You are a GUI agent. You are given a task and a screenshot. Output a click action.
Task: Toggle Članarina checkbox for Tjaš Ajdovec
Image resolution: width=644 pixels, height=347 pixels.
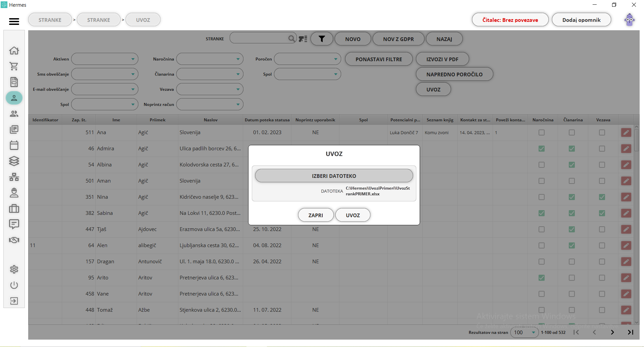point(572,229)
